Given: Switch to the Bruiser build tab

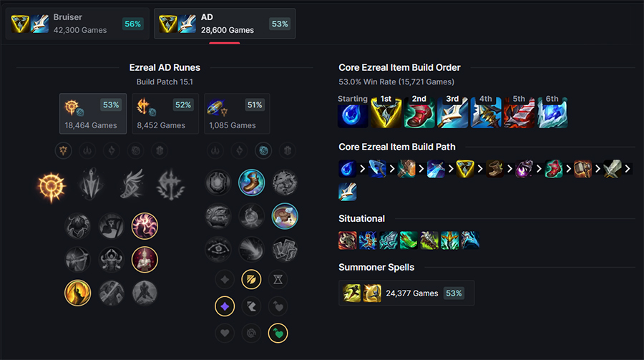Looking at the screenshot, I should pos(77,24).
